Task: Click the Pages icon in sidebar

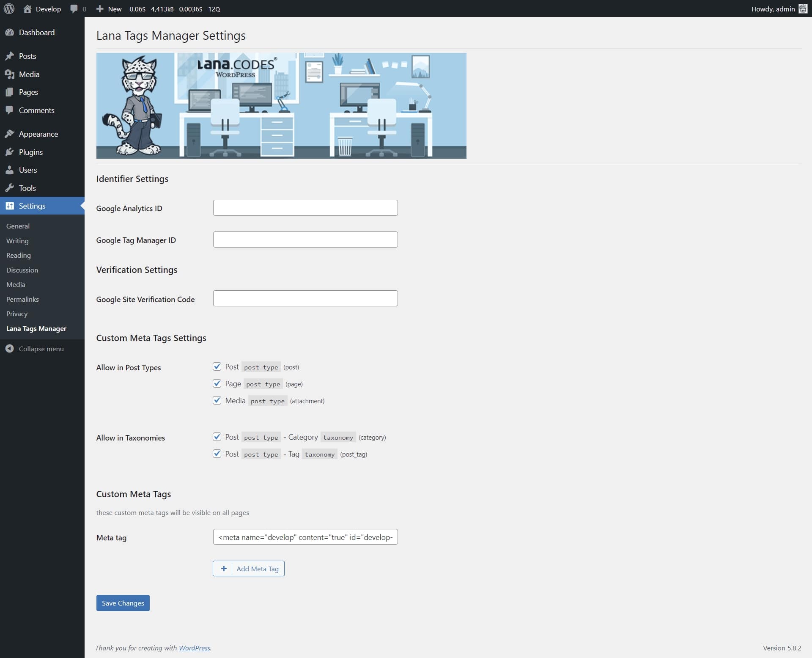Action: coord(10,92)
